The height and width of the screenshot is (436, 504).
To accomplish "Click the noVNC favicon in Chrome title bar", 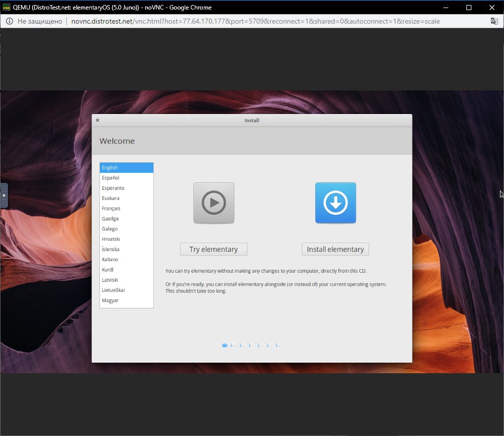I will pos(7,8).
